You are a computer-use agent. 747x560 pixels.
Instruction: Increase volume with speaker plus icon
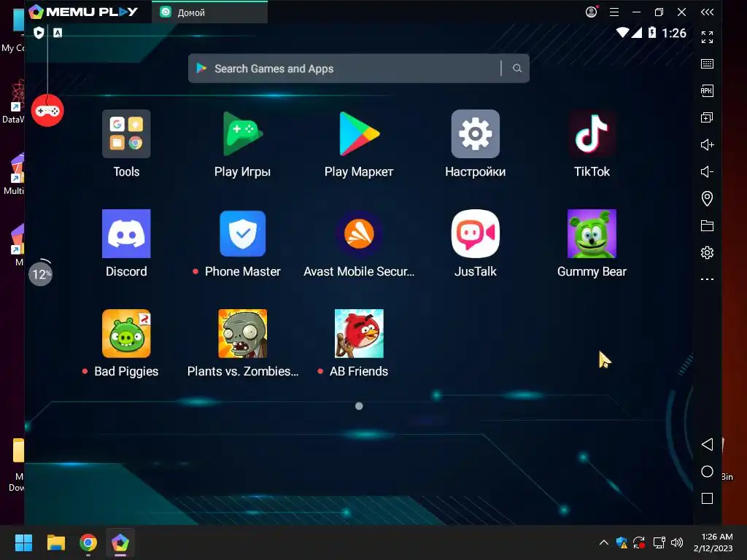(x=707, y=145)
